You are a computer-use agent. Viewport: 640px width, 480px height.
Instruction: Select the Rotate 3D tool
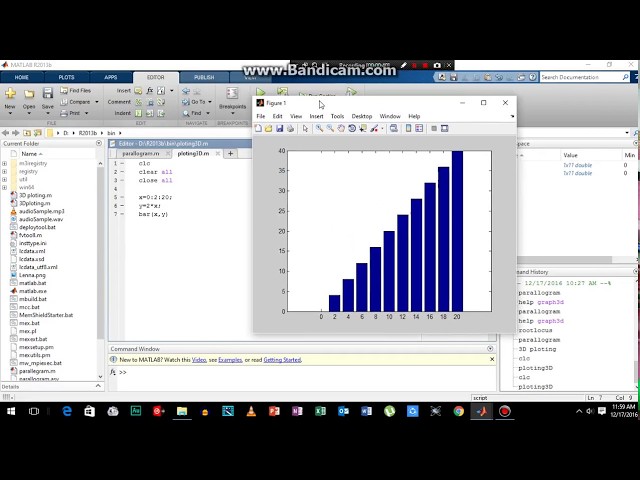pyautogui.click(x=352, y=129)
